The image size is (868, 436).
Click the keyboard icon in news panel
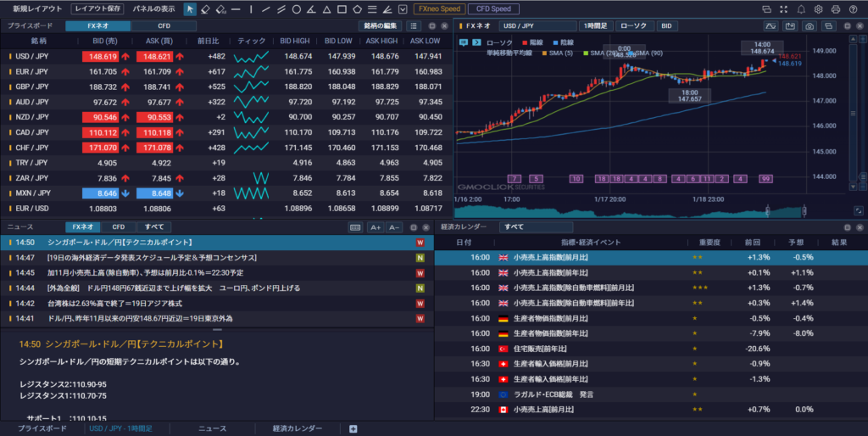click(355, 227)
